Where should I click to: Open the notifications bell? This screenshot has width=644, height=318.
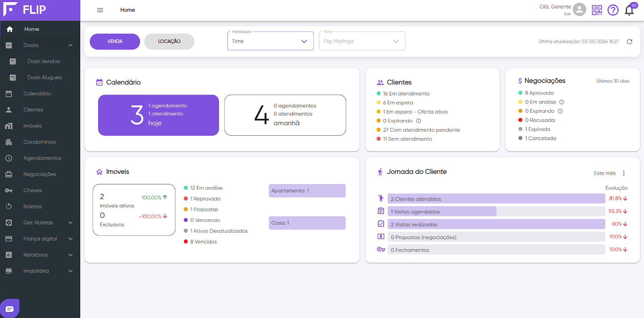click(x=629, y=10)
